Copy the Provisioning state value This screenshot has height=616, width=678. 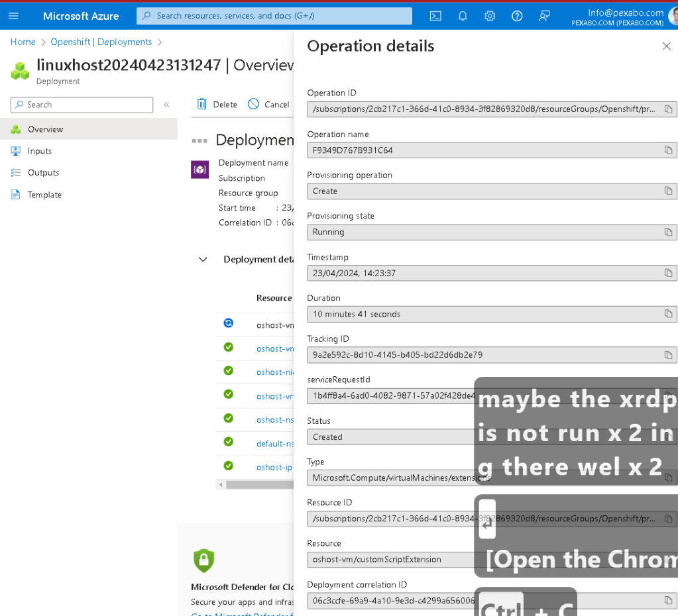click(668, 232)
